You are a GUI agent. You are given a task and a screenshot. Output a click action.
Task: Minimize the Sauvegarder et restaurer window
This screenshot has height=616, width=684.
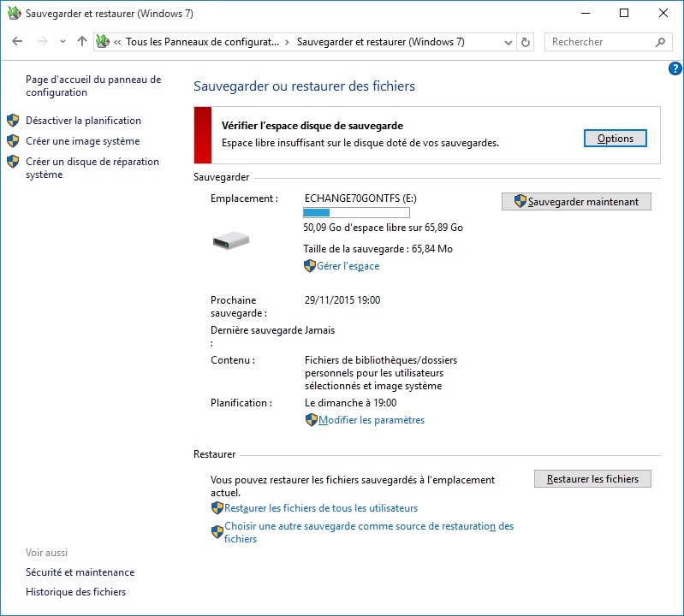(586, 13)
